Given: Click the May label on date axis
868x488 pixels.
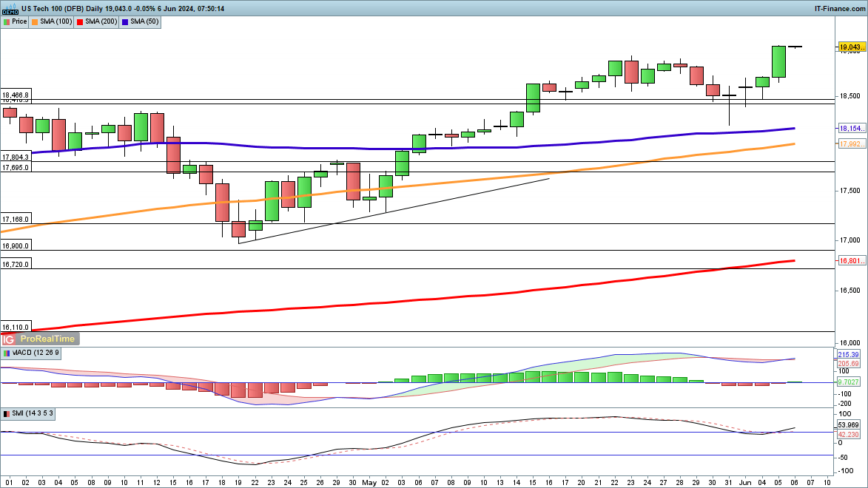Looking at the screenshot, I should click(x=369, y=483).
